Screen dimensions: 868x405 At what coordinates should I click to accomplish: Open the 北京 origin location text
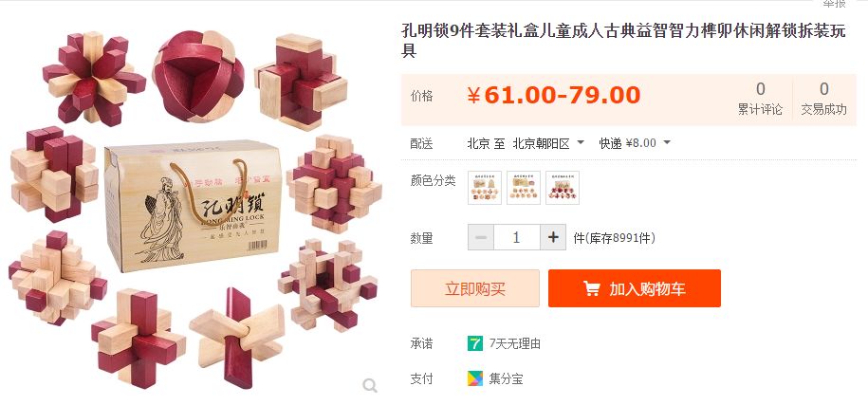point(478,144)
